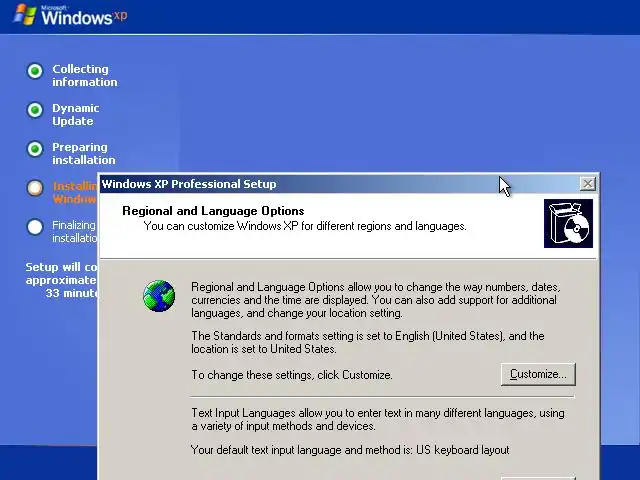Click the 'Setup will complete' time estimate text
The image size is (640, 480).
(62, 280)
